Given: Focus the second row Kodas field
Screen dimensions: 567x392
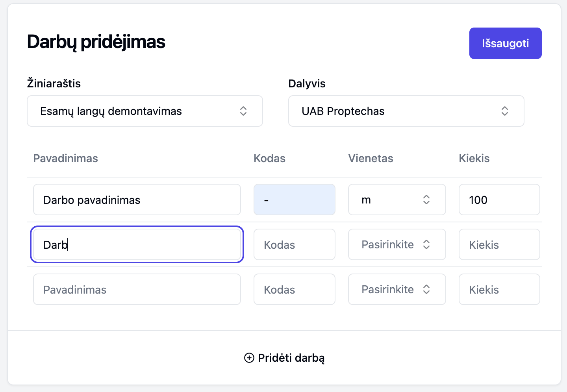Looking at the screenshot, I should pos(294,245).
